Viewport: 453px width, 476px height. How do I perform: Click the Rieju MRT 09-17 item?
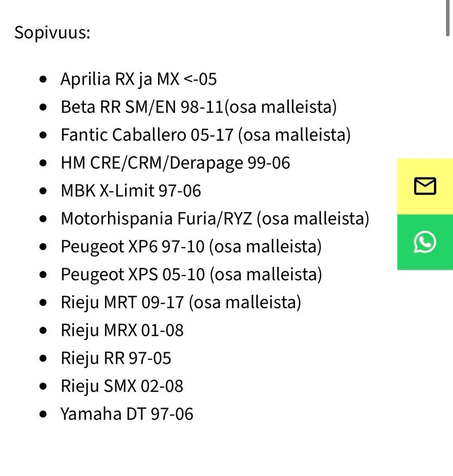[180, 302]
